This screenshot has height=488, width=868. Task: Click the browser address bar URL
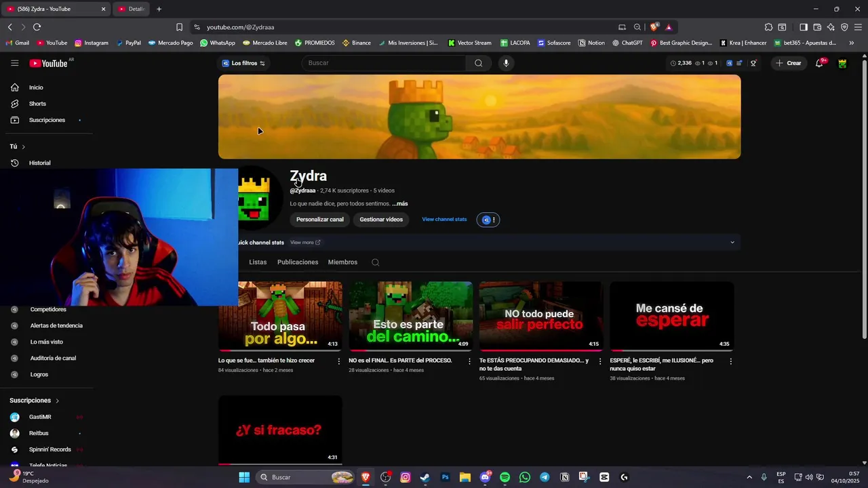241,27
